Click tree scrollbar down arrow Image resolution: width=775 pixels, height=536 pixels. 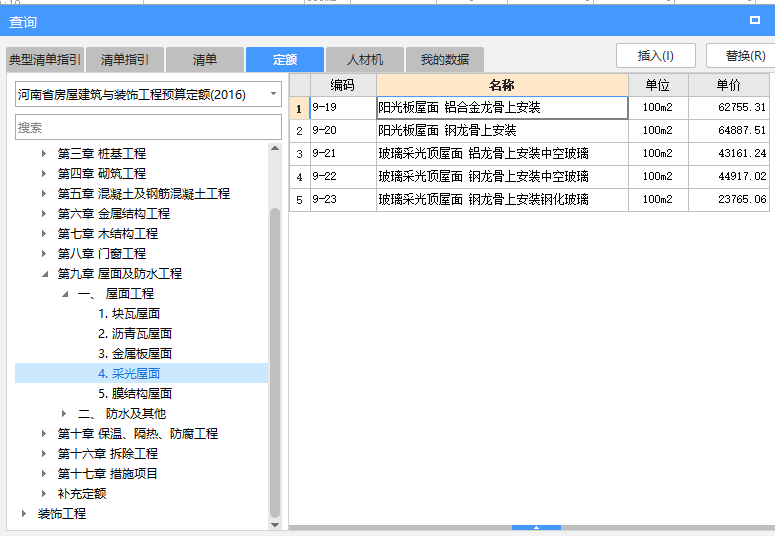click(x=275, y=525)
